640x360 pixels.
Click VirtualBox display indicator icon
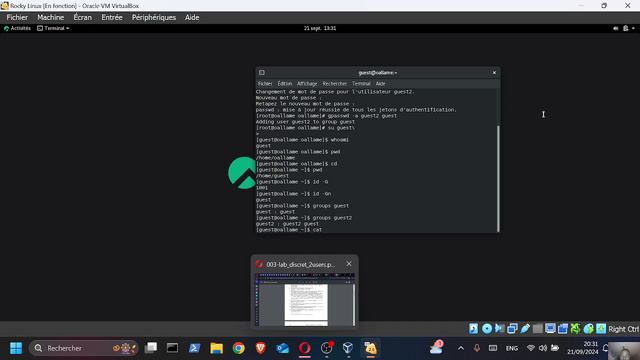coord(550,329)
